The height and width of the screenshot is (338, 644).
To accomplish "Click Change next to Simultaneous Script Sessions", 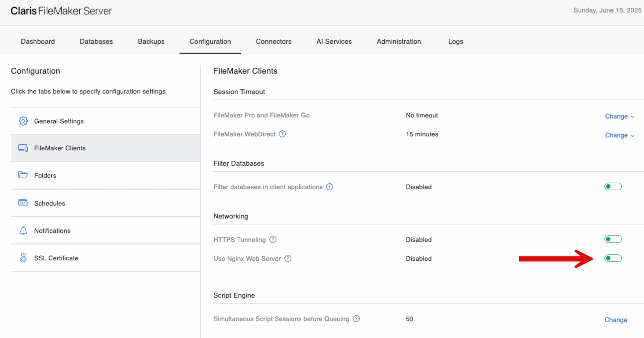I will pos(616,320).
